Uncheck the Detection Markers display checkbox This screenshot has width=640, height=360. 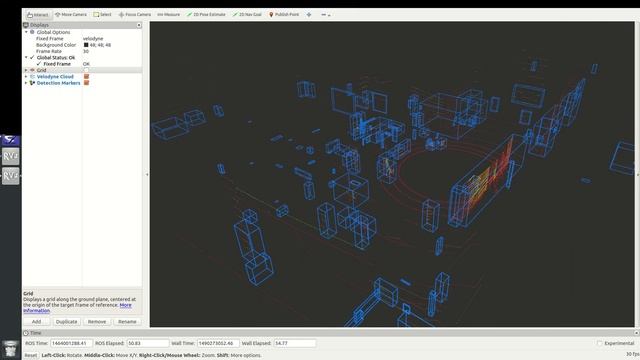click(x=86, y=83)
